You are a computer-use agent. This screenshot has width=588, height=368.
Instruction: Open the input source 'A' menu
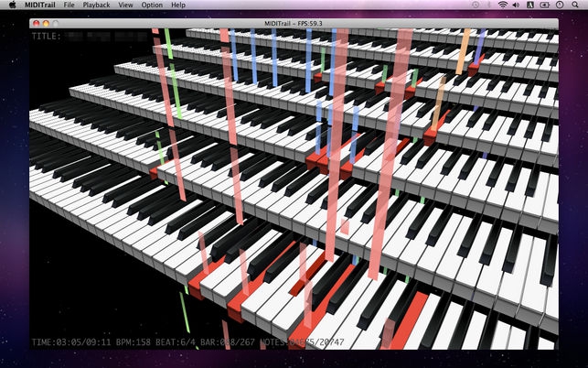click(529, 5)
